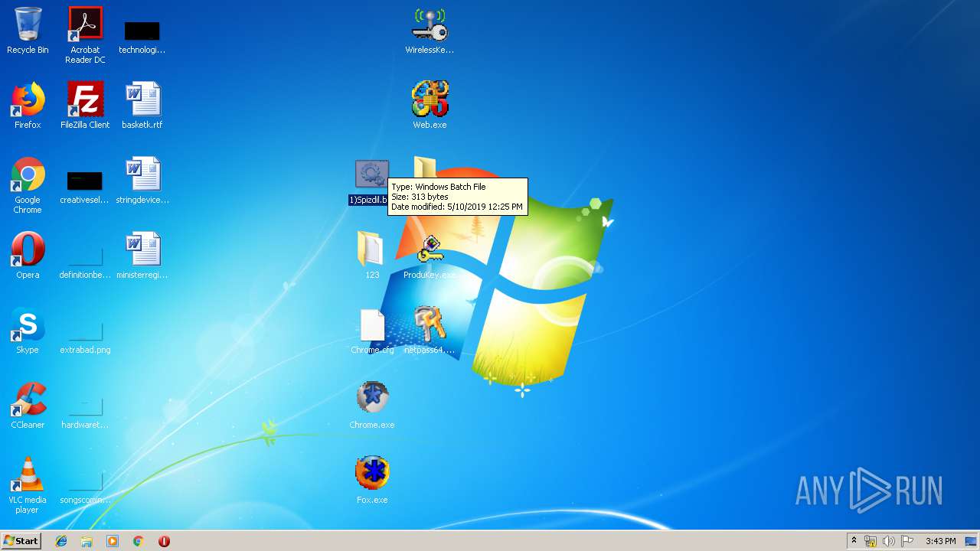Open the folder named 123

[372, 256]
